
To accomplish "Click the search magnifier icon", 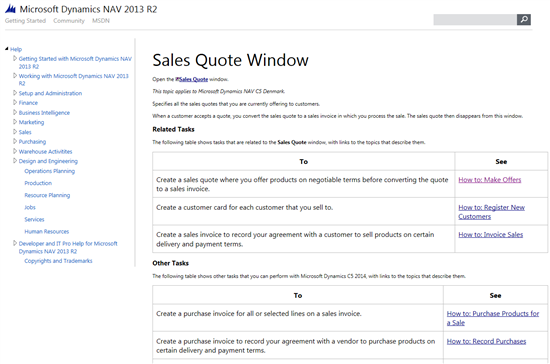I will click(524, 20).
